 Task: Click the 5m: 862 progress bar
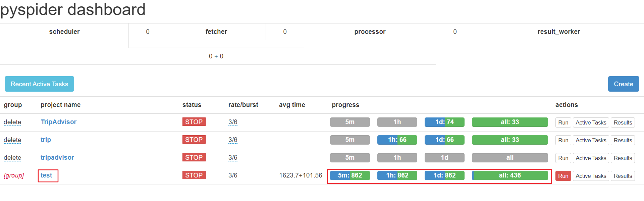click(x=350, y=175)
